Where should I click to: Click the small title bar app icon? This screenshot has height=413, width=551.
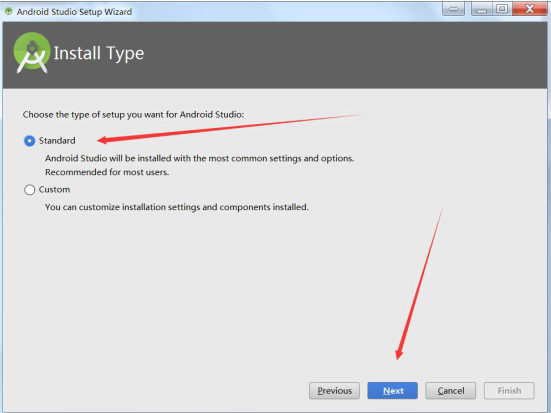tap(8, 11)
